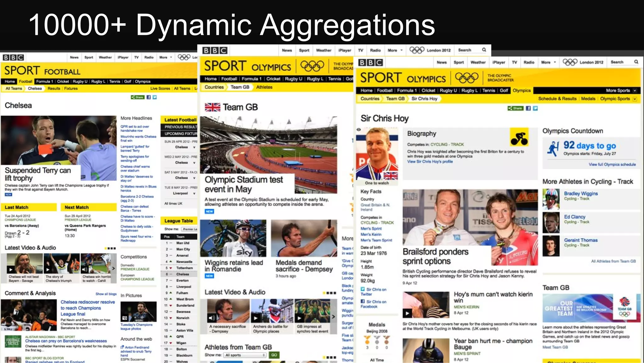Click the Ed Clancy athlete thumbnail

(x=551, y=223)
